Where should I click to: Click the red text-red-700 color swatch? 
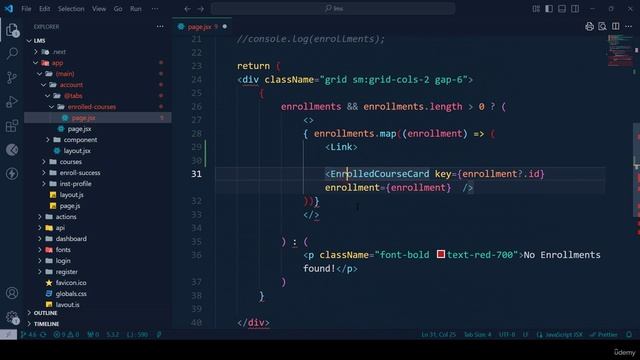(440, 254)
